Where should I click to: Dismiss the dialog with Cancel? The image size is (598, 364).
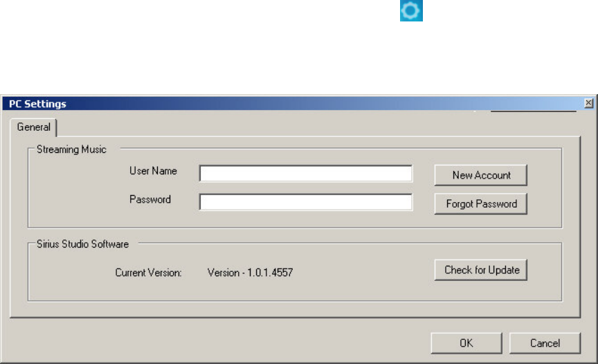(x=545, y=343)
